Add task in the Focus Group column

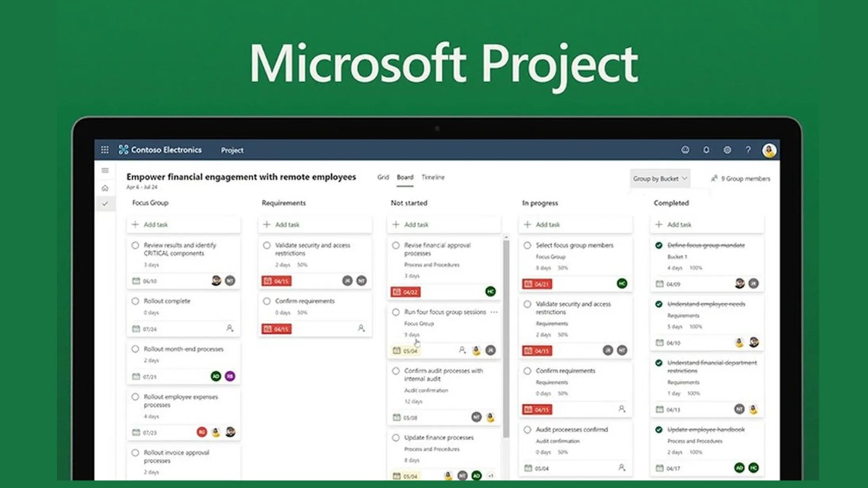pos(184,225)
